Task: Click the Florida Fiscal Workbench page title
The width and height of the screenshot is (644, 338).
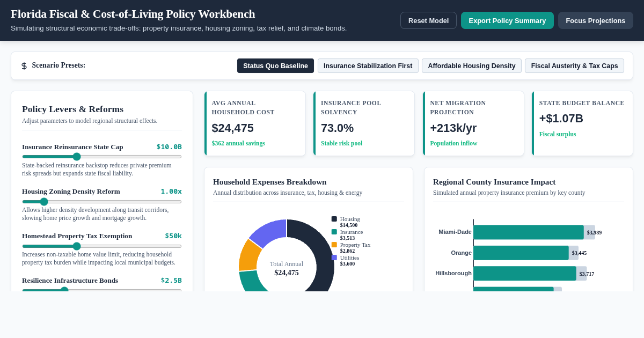Action: (133, 14)
